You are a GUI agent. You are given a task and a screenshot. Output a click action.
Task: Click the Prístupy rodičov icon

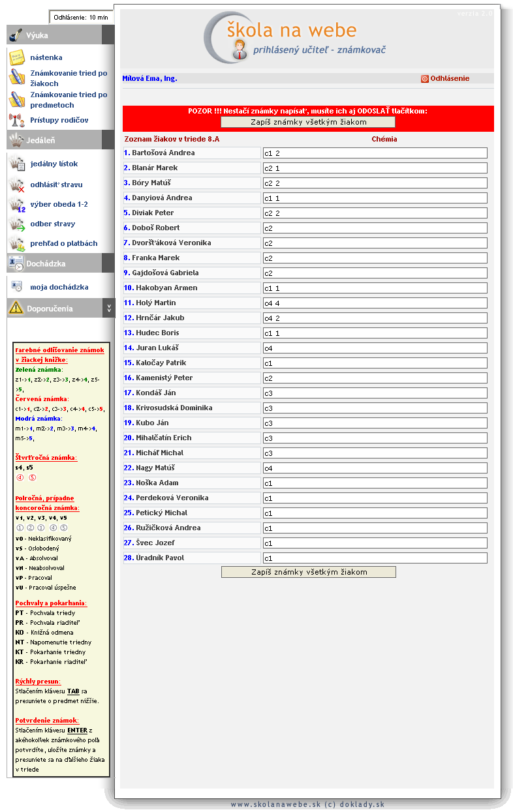pos(17,120)
